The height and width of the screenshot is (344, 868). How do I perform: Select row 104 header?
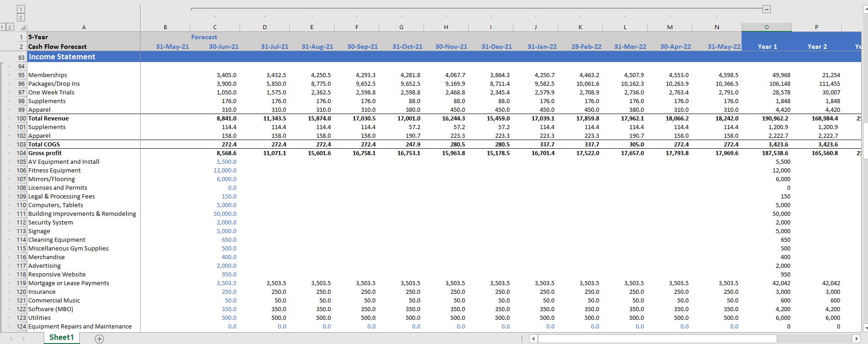(x=21, y=153)
